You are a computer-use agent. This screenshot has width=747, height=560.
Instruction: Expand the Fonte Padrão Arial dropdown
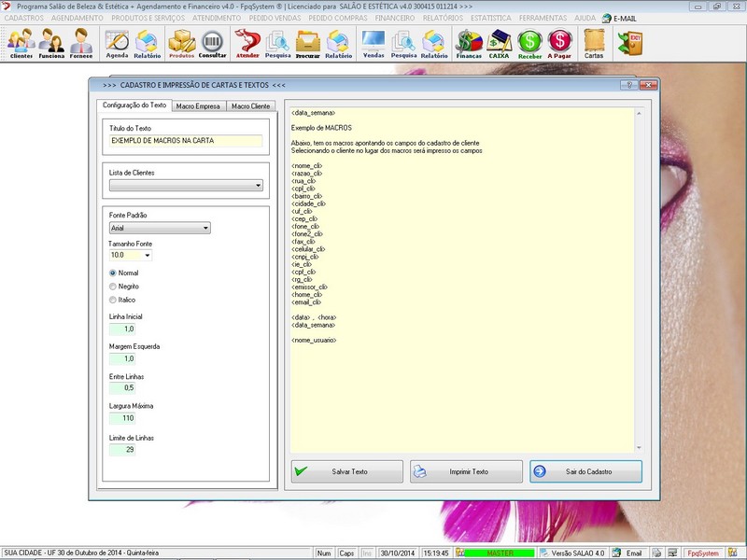(205, 228)
